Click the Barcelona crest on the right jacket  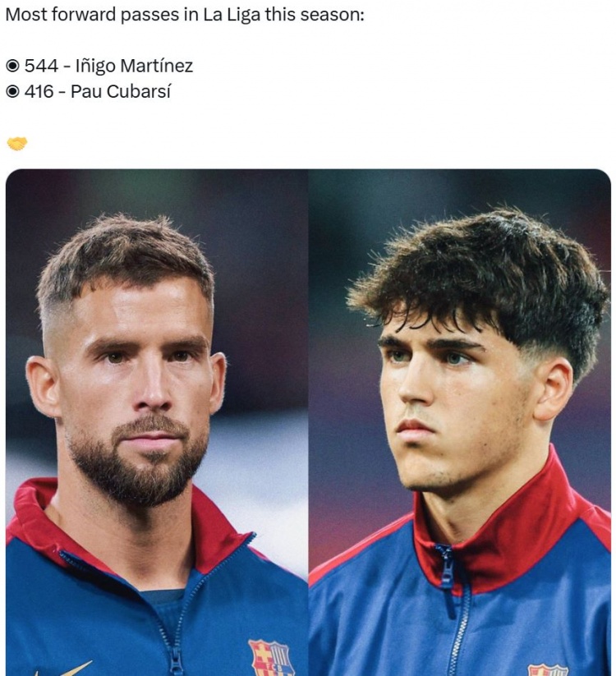[548, 669]
